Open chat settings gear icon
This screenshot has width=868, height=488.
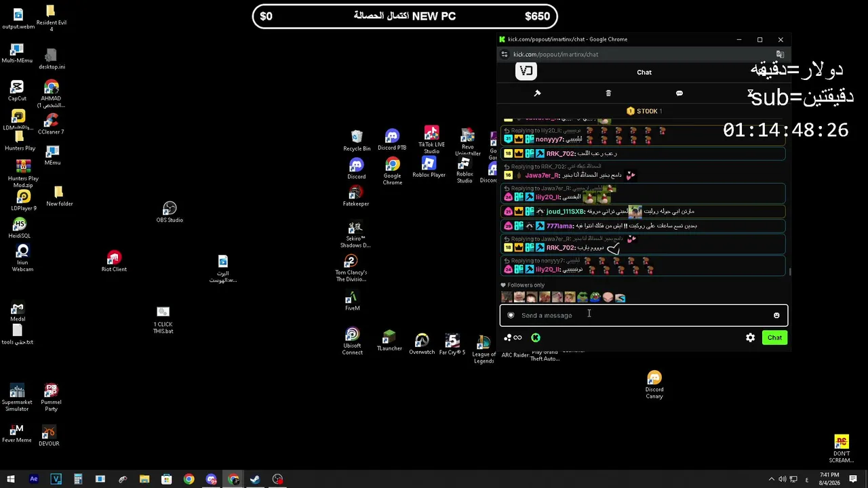pos(750,338)
